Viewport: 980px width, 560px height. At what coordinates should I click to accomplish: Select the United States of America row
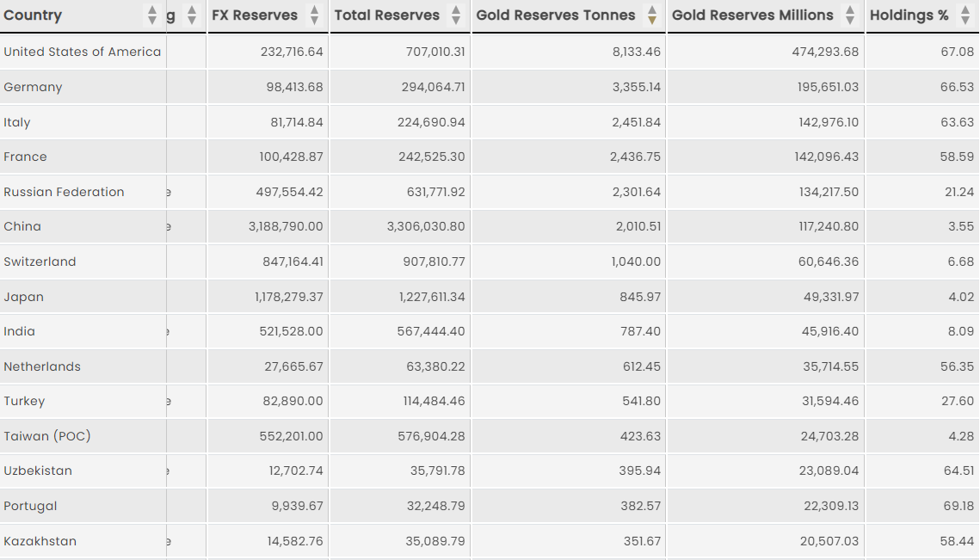[x=490, y=52]
